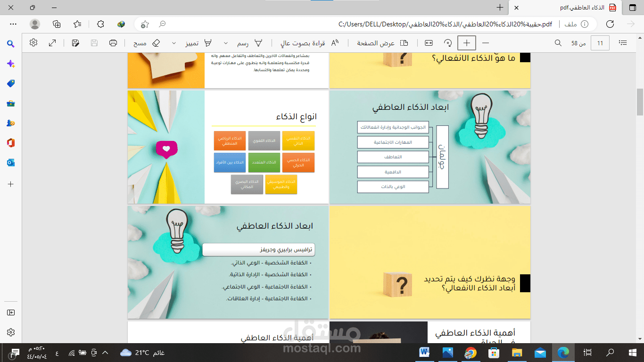Viewport: 644px width, 362px height.
Task: Open sidebar Search
Action: [11, 44]
